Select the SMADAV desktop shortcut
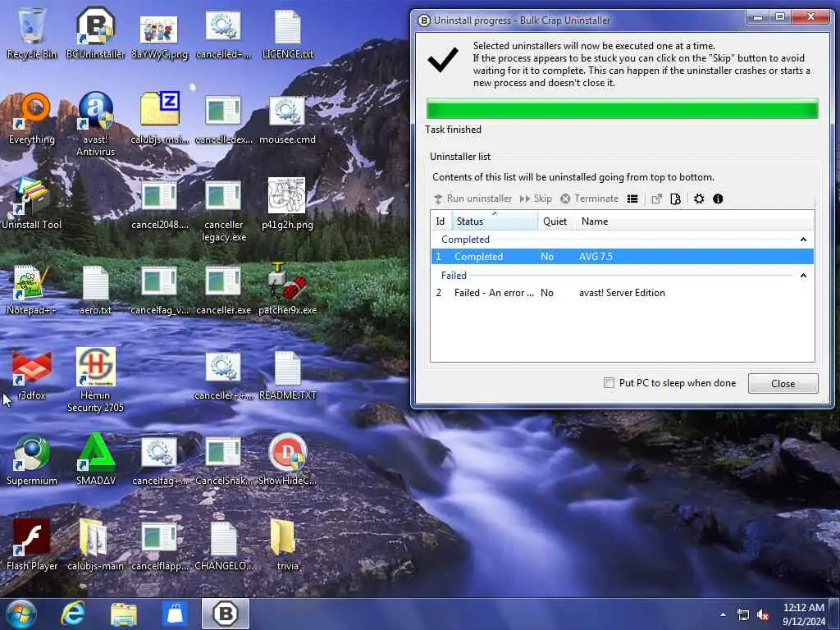Image resolution: width=840 pixels, height=630 pixels. (95, 461)
